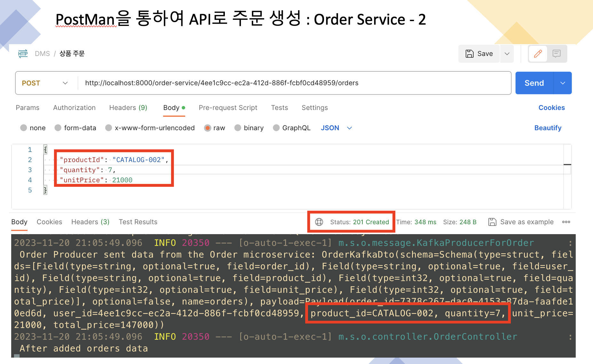The image size is (593, 364).
Task: Click the Save button
Action: (479, 54)
